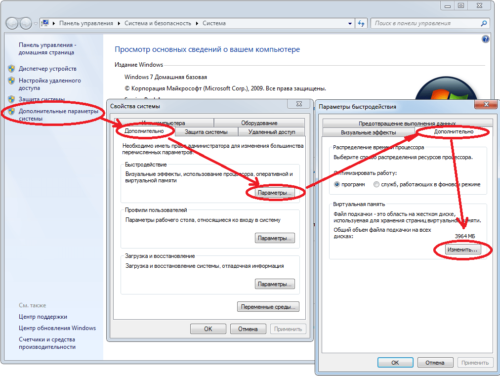This screenshot has height=376, width=500.
Task: Click the Windows 7 Домашняя базовая text
Action: click(x=166, y=77)
